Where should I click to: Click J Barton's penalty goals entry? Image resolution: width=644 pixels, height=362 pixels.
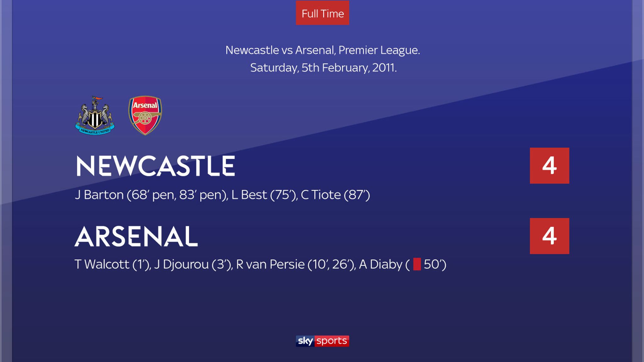[151, 195]
